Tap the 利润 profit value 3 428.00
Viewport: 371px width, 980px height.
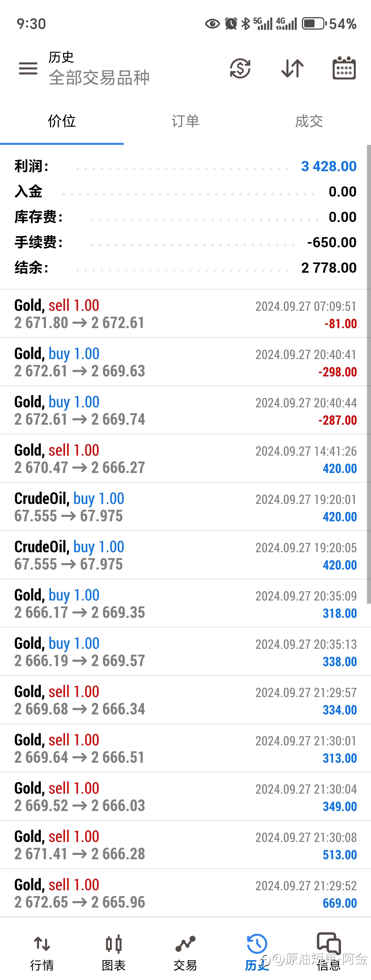coord(329,166)
